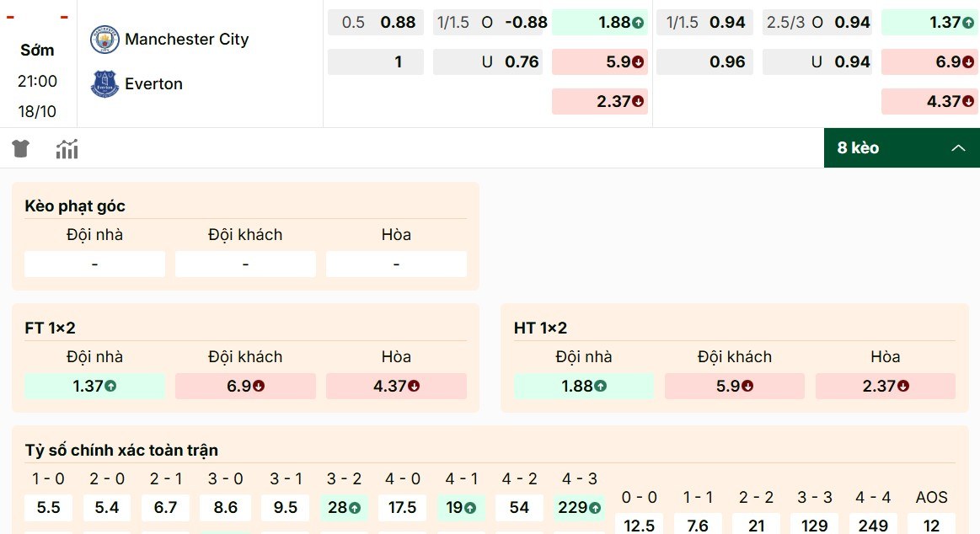
Task: Select Đội khách odds 6.9 in FT 1×2
Action: [244, 386]
